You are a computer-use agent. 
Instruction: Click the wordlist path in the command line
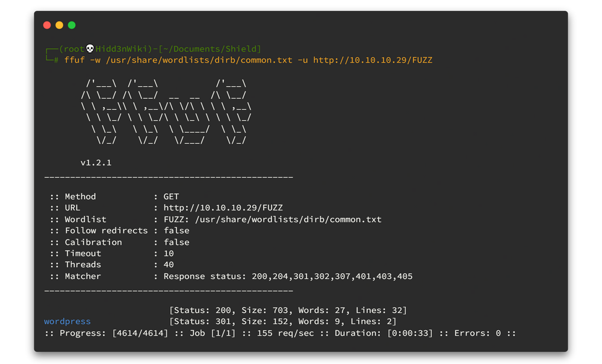click(199, 60)
